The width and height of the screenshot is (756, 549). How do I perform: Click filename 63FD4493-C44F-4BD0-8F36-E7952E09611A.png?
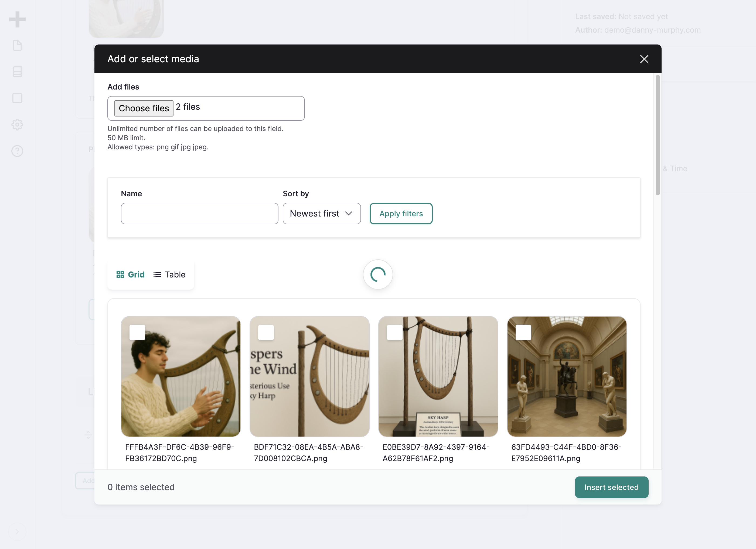click(566, 453)
